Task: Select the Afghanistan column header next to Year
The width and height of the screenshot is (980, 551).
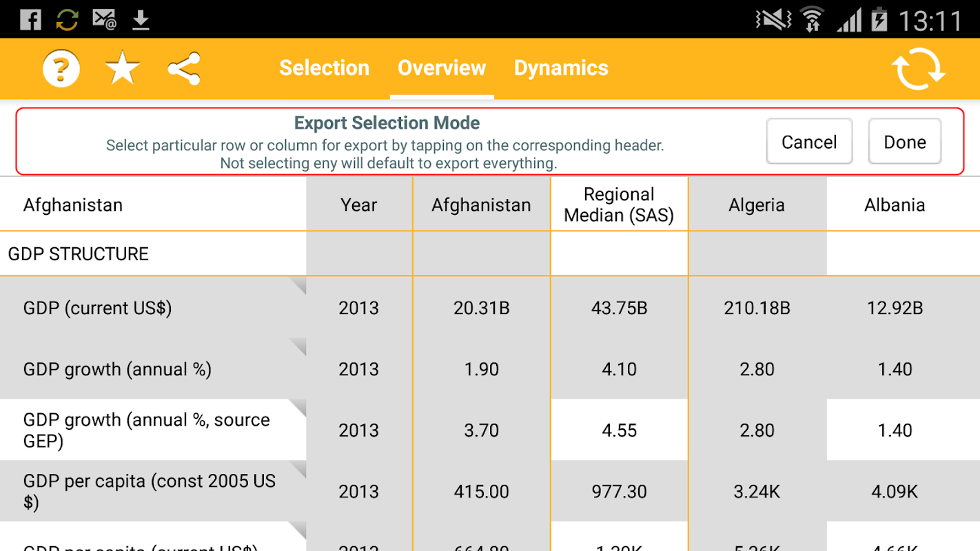Action: tap(482, 205)
